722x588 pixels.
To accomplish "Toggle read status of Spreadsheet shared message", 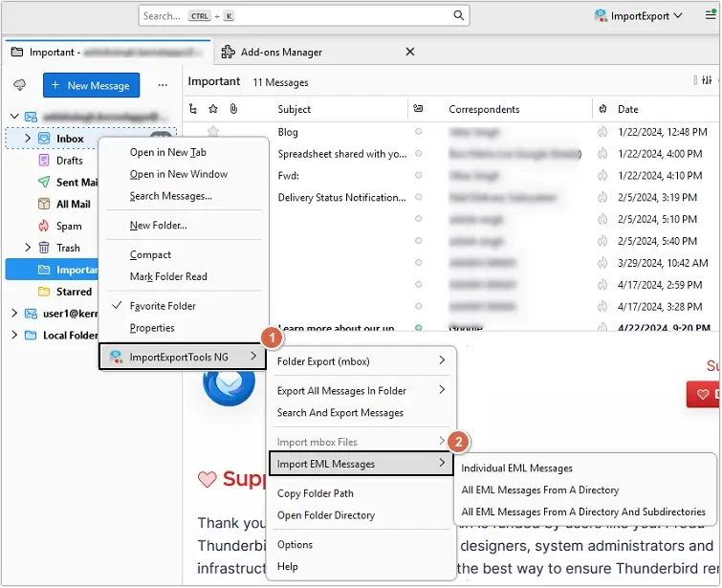I will pos(418,153).
